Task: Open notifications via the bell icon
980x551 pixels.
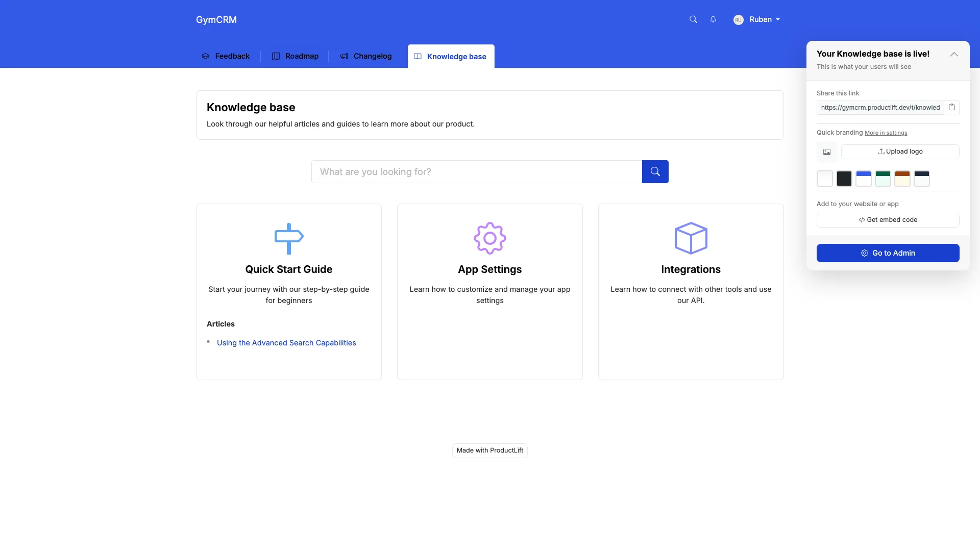Action: 713,19
